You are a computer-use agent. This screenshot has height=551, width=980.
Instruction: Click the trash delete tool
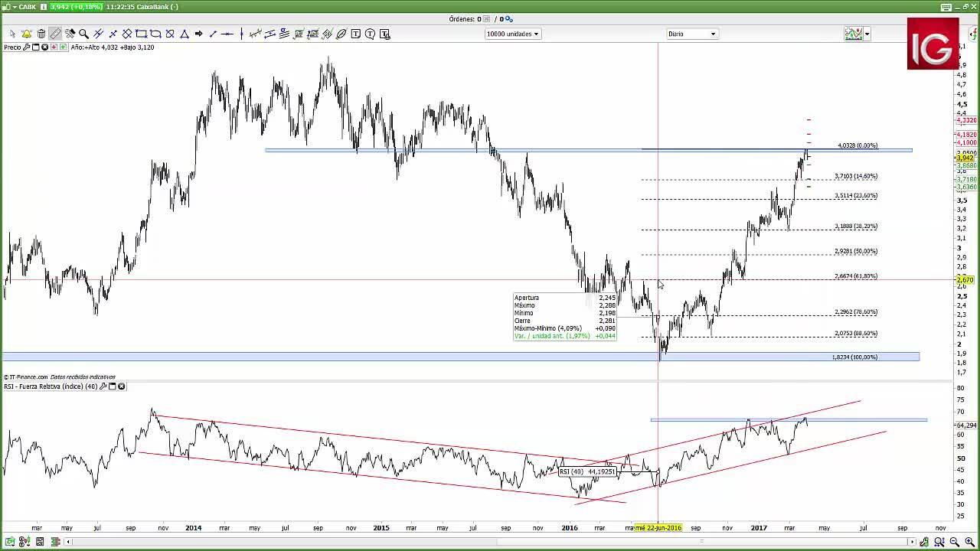coord(41,34)
